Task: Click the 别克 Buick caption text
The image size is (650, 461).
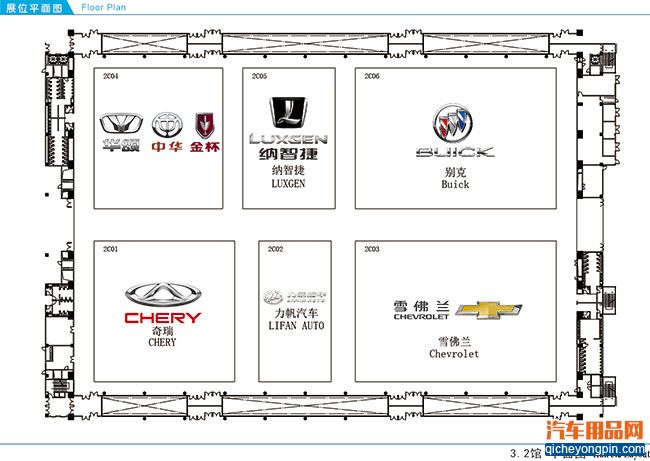Action: pyautogui.click(x=455, y=178)
